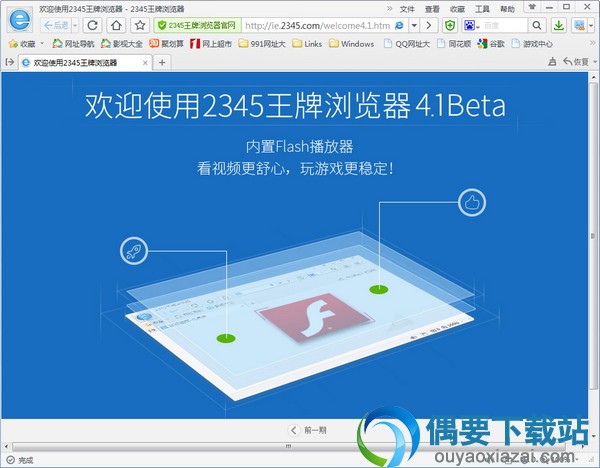Expand the bookmarks bar overflow chevron
Image resolution: width=600 pixels, height=468 pixels.
[x=593, y=43]
